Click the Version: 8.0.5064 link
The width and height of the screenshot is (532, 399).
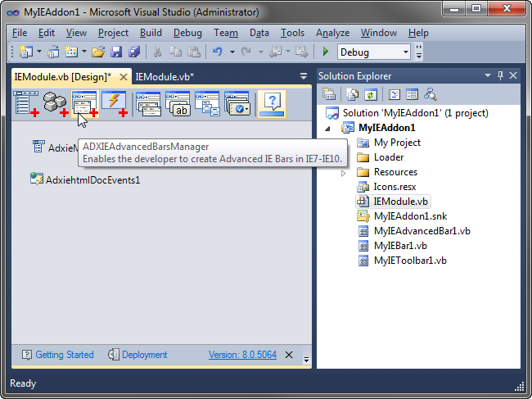[x=242, y=355]
